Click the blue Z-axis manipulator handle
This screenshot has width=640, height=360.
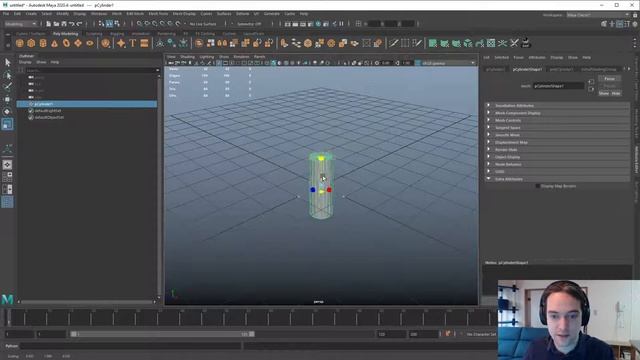click(x=313, y=189)
